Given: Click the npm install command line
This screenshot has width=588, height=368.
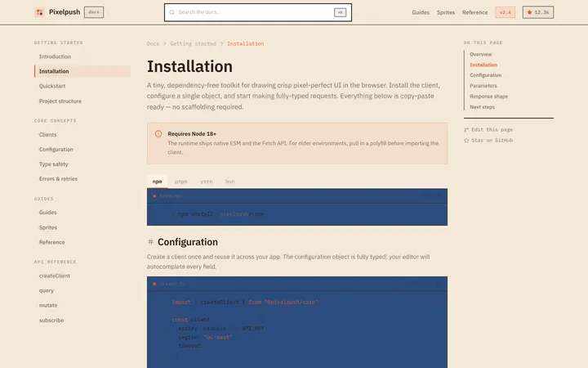Looking at the screenshot, I should (x=218, y=214).
